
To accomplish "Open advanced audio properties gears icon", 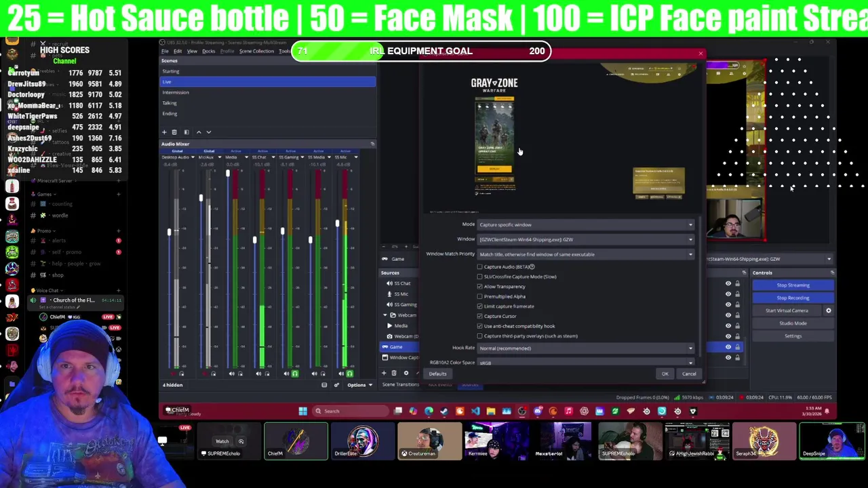I will tap(336, 385).
